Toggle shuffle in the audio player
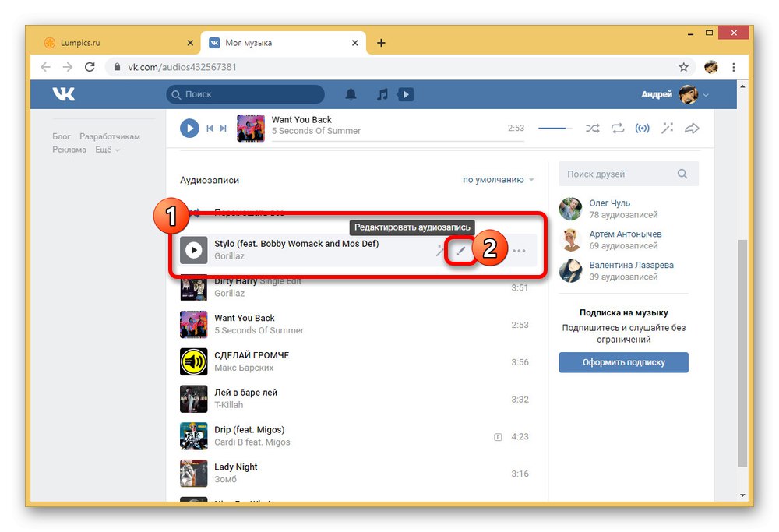 [592, 129]
